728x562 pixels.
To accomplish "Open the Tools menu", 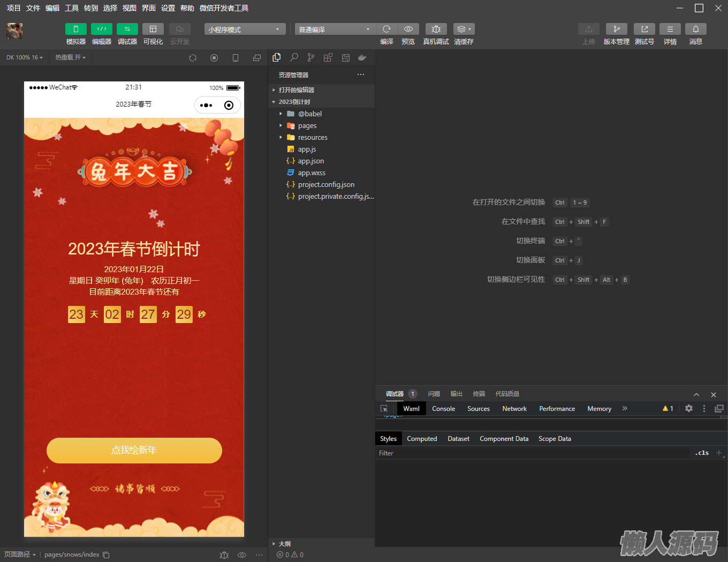I will pyautogui.click(x=72, y=8).
